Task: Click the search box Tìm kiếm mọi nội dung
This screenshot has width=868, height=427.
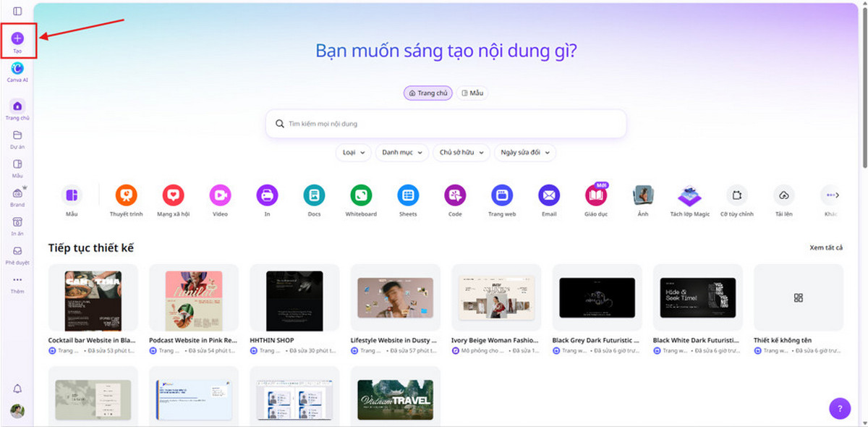Action: (446, 124)
